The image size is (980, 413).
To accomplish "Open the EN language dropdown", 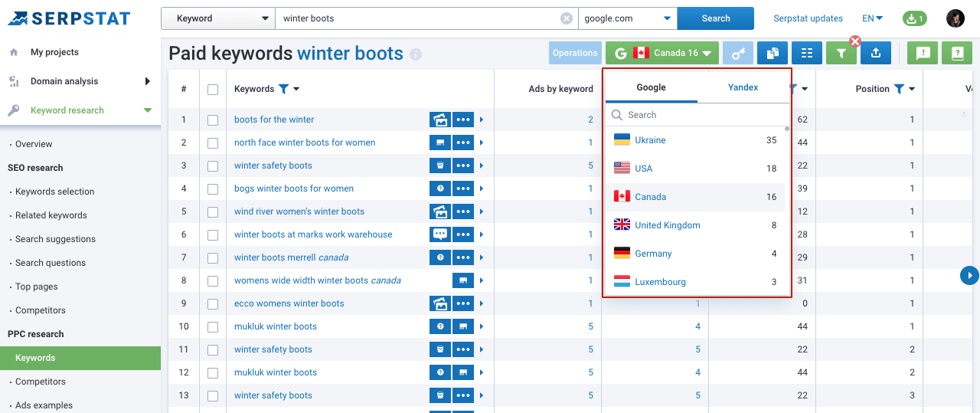I will (872, 18).
